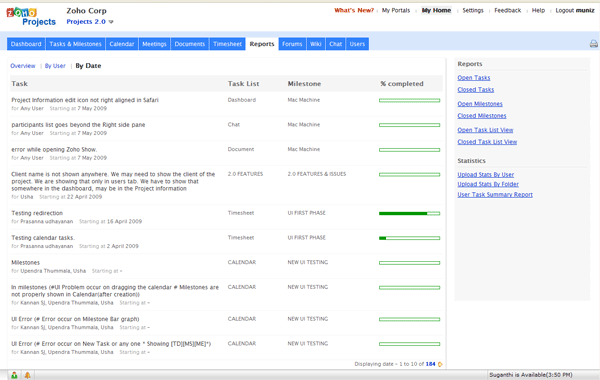View Closed Milestones report
The image size is (600, 380).
click(482, 116)
